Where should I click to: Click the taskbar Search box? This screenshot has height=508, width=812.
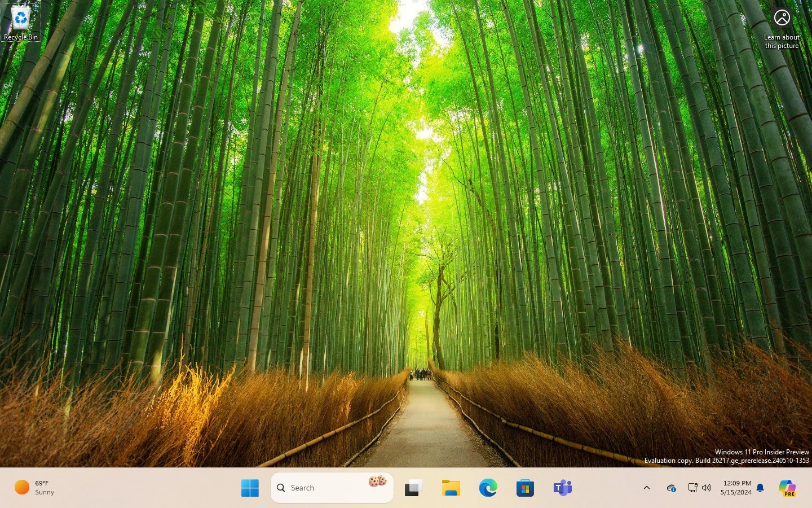pos(332,488)
